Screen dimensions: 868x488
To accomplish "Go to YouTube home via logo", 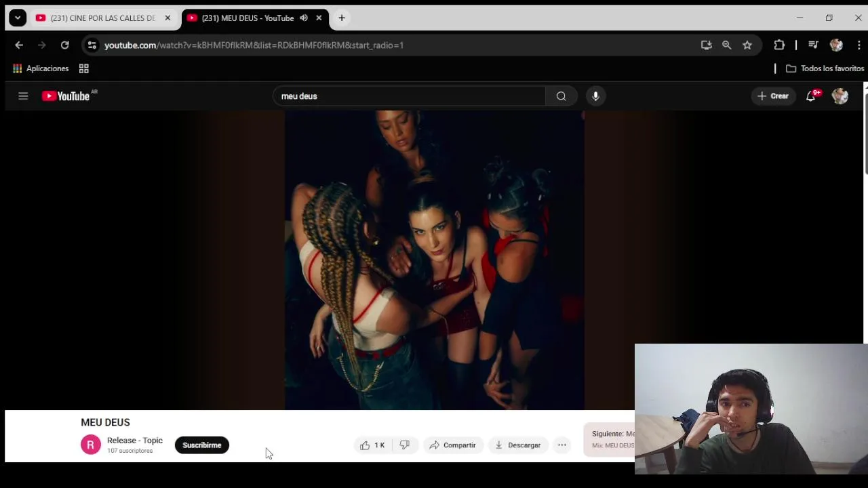I will click(x=66, y=96).
